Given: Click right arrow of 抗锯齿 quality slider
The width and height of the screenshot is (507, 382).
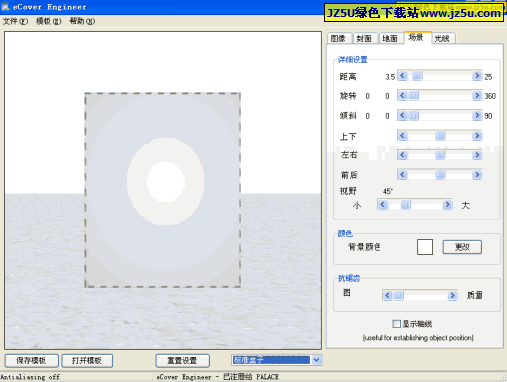Looking at the screenshot, I should click(452, 295).
